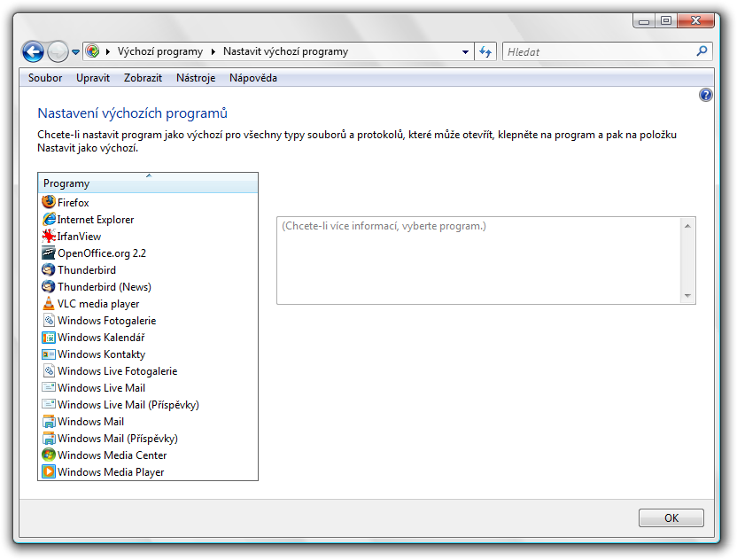Screen dimensions: 737x560
Task: Open the Zobrazit menu
Action: 143,78
